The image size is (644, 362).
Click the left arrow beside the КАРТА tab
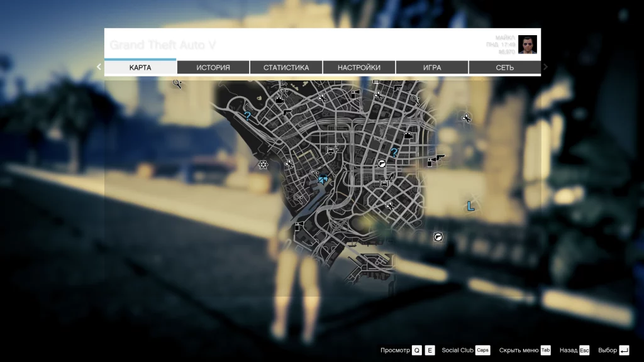click(x=99, y=67)
